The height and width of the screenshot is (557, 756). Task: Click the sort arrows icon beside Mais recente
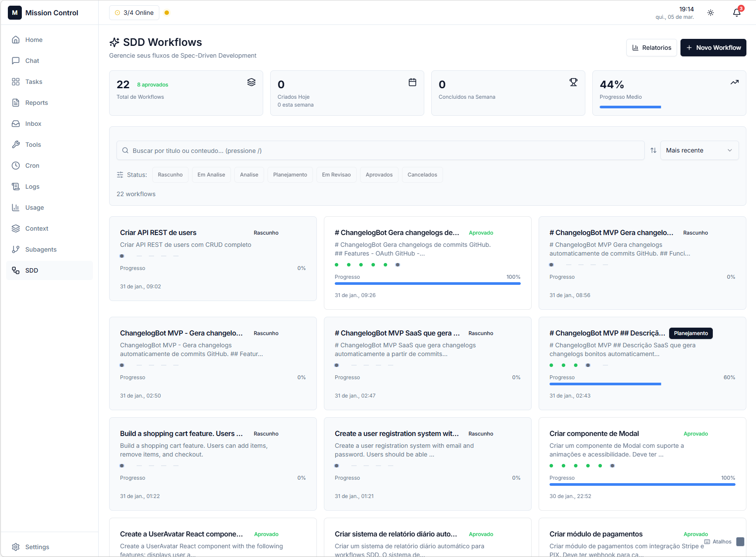click(x=653, y=150)
